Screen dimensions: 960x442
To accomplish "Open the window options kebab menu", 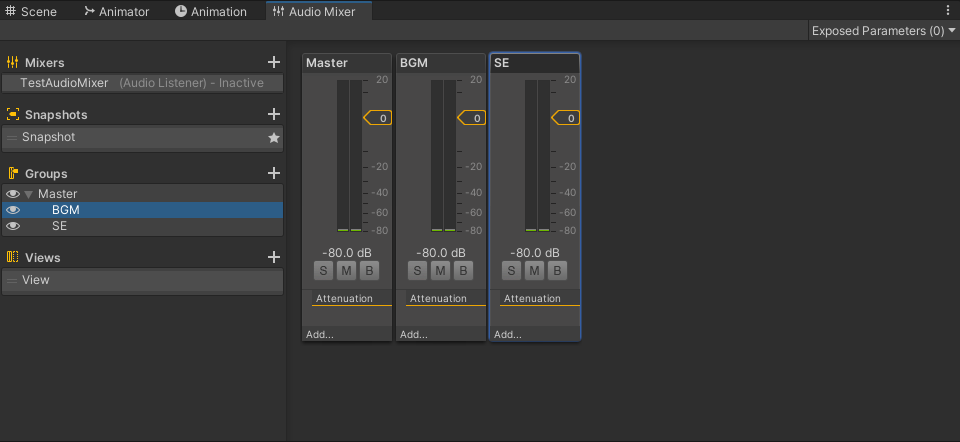I will (x=949, y=10).
